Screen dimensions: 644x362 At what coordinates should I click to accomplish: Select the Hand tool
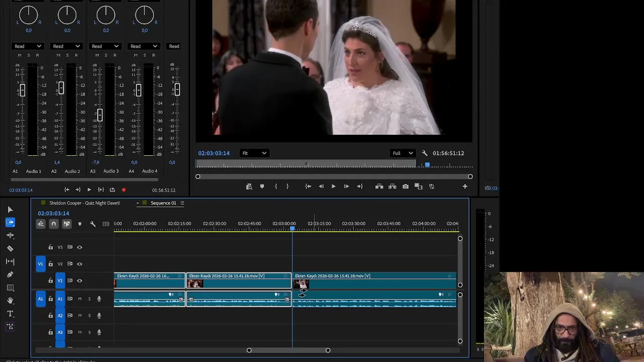click(10, 301)
